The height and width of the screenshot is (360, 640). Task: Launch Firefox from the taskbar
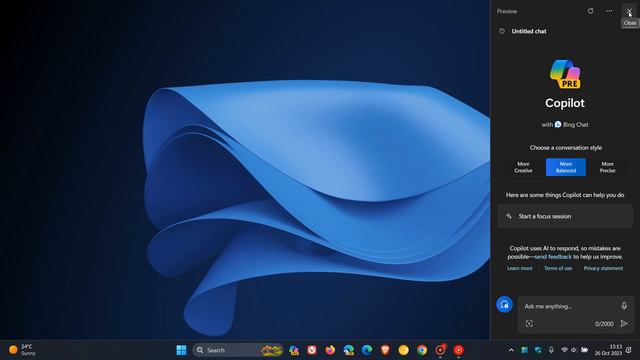pos(330,350)
